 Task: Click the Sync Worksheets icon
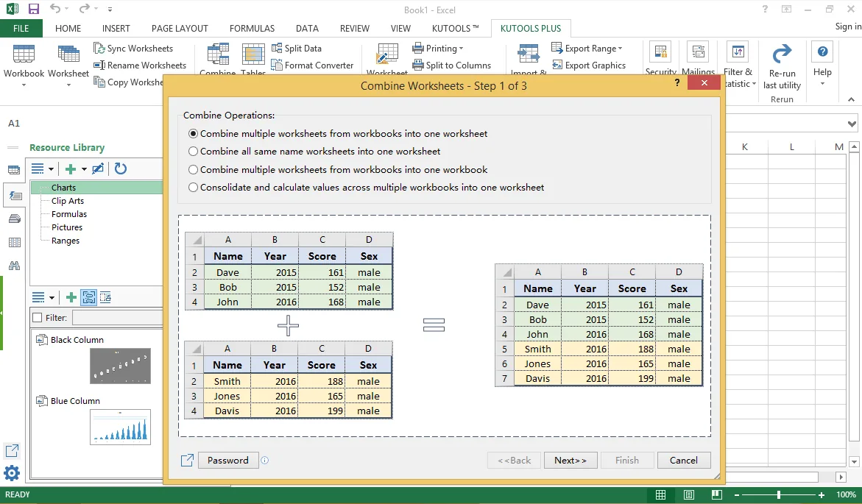[99, 49]
